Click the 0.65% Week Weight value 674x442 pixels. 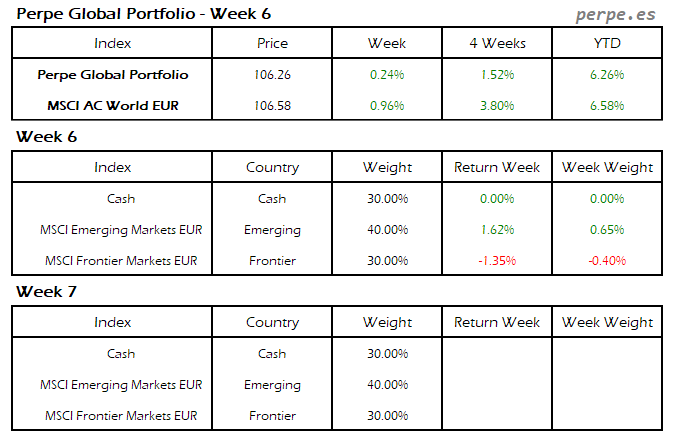[x=607, y=230]
